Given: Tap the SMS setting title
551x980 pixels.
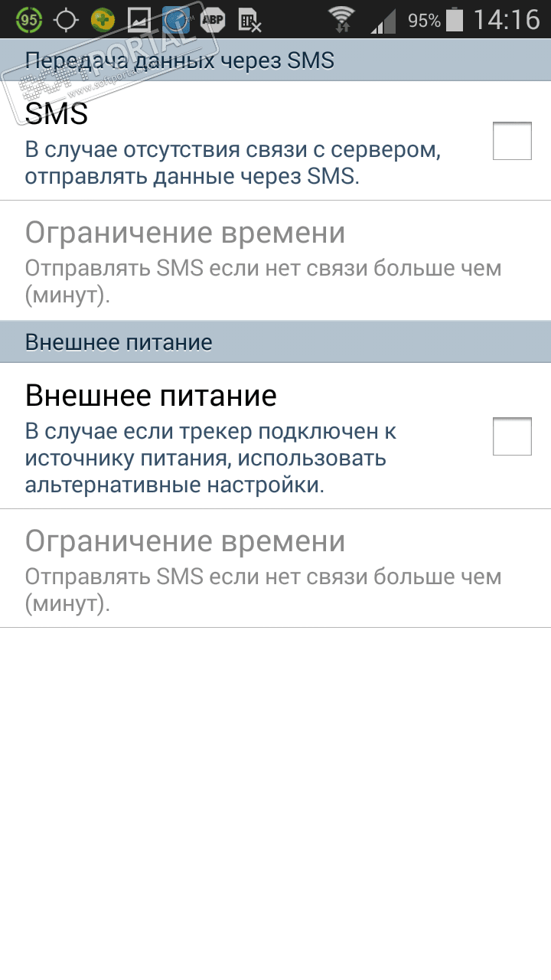Looking at the screenshot, I should click(57, 115).
